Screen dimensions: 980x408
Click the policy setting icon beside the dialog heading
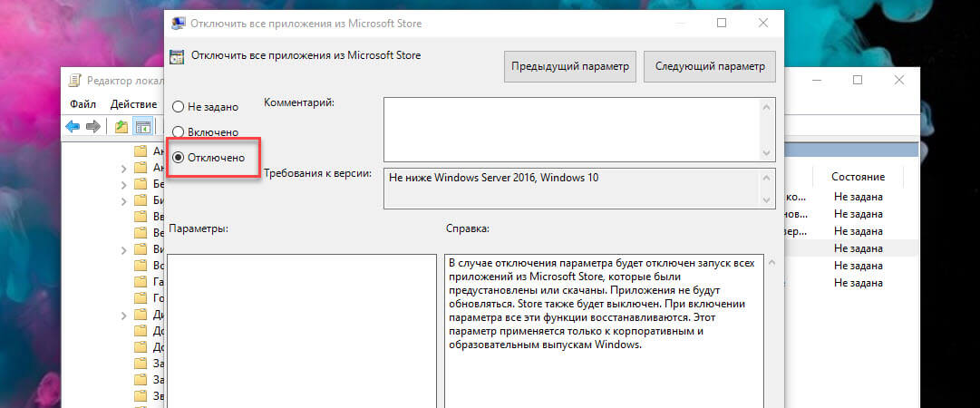point(177,55)
